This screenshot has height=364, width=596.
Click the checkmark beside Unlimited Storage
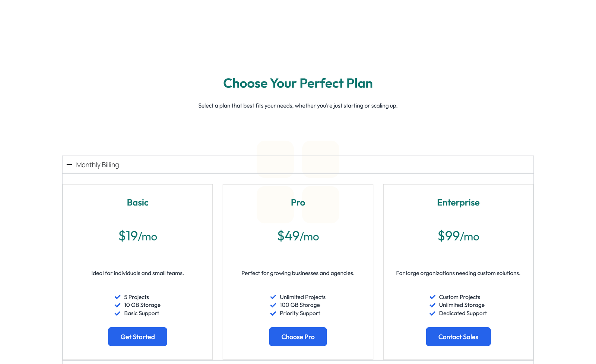click(432, 305)
